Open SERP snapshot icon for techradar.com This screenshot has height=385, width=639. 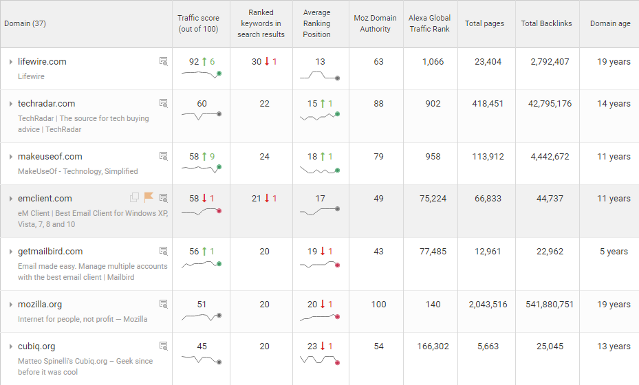click(163, 103)
